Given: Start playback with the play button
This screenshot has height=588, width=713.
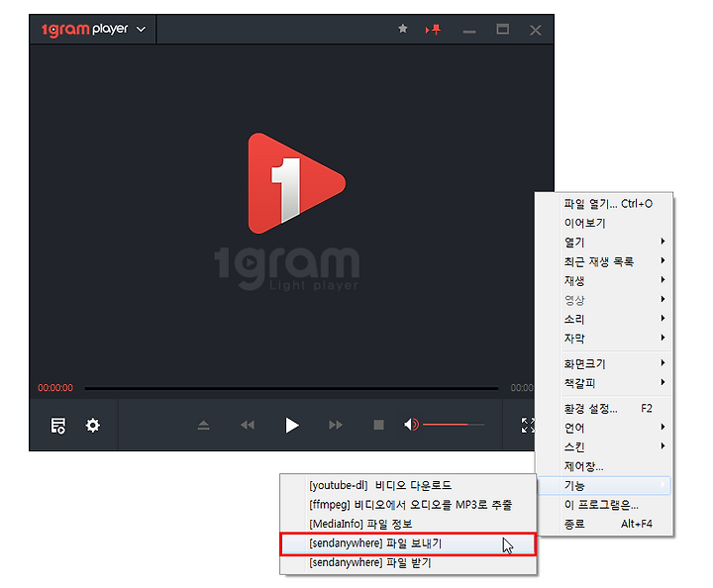Looking at the screenshot, I should [x=292, y=426].
